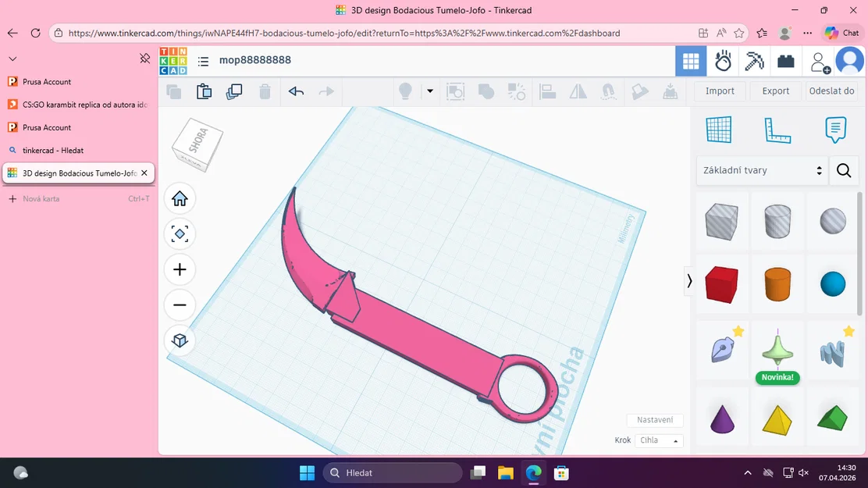Click the Notes tool icon
Screen dimensions: 868x488
pyautogui.click(x=836, y=130)
